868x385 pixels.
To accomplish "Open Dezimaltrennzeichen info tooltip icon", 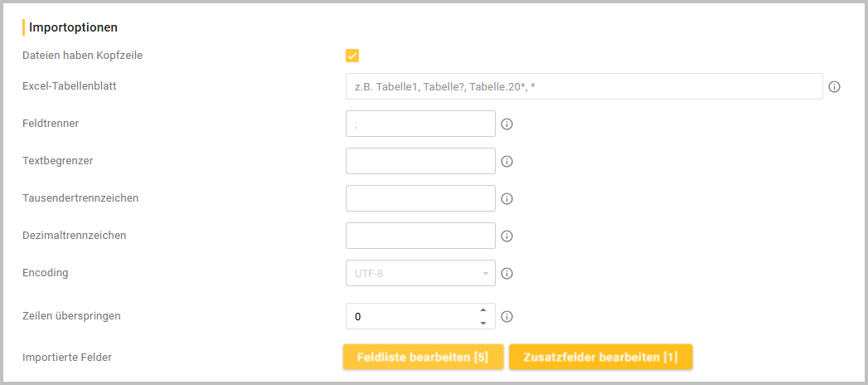I will 507,236.
